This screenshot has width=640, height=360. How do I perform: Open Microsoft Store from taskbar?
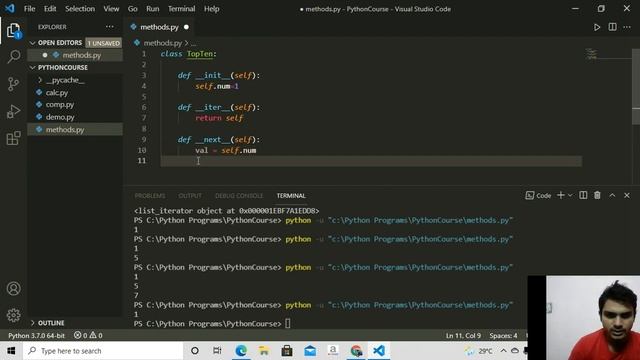click(x=287, y=351)
